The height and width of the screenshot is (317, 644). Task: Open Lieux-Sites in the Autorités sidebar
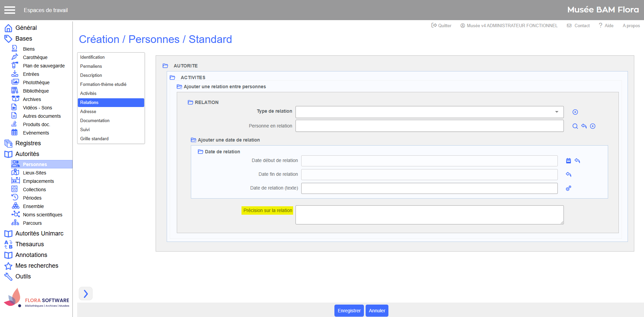point(35,173)
